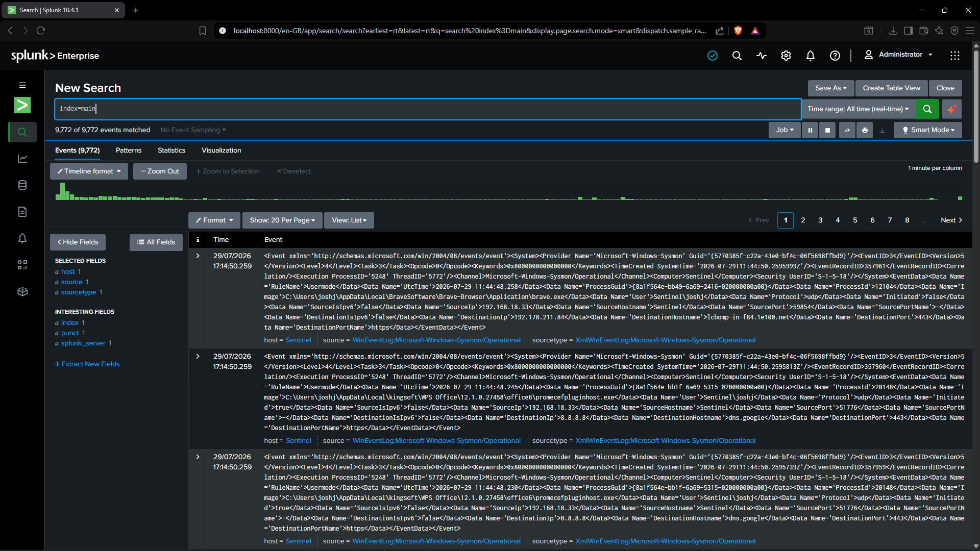Screen dimensions: 980x551
Task: Go to results page 2
Action: (x=803, y=220)
